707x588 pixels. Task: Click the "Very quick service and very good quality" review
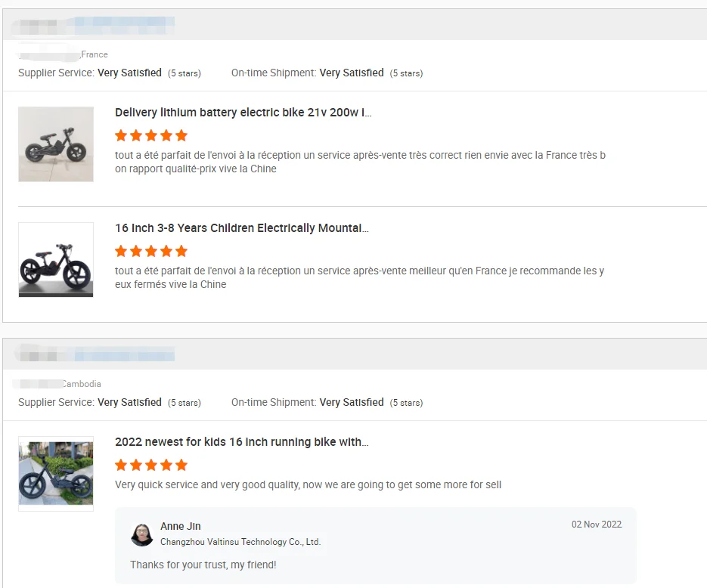tap(308, 484)
